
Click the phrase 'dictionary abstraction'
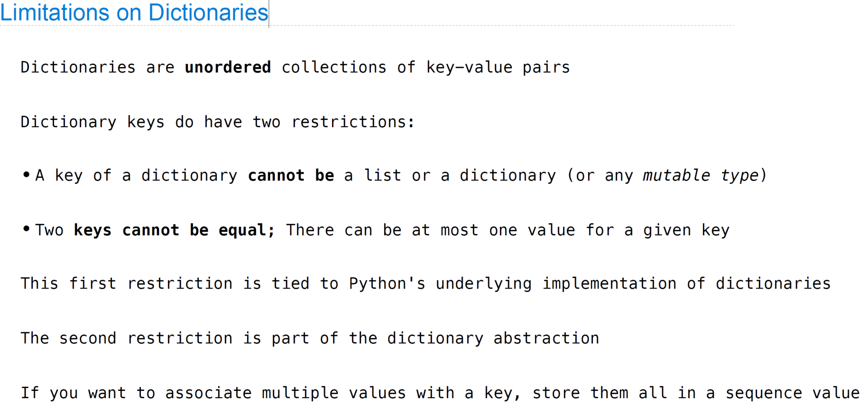[493, 338]
